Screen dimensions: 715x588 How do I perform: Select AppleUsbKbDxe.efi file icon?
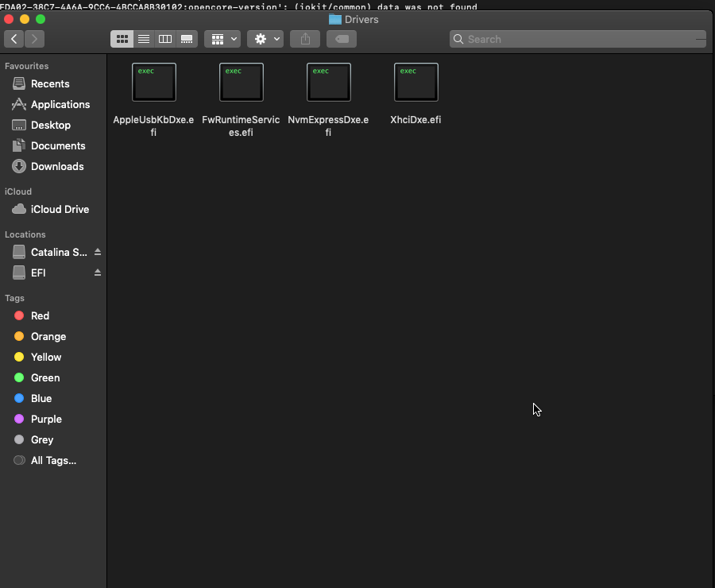153,82
